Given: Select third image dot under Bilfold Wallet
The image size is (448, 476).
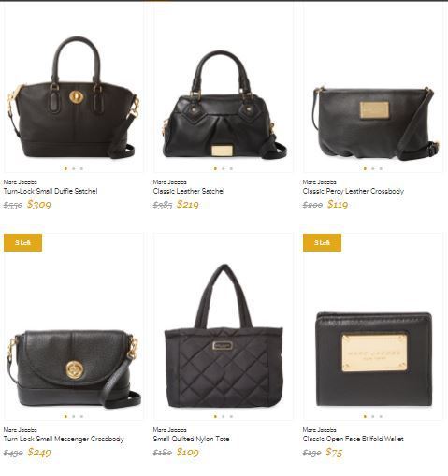Looking at the screenshot, I should 381,416.
